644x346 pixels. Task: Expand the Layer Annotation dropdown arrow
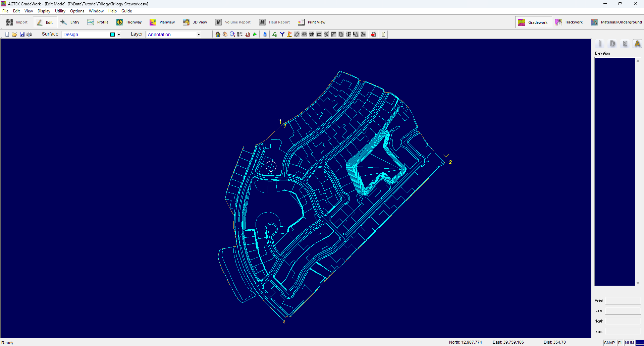coord(199,35)
